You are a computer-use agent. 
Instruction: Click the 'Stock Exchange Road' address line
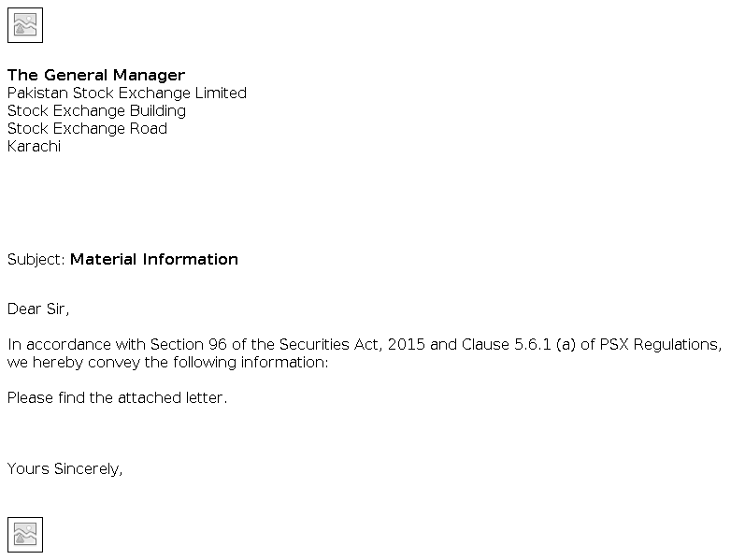point(87,128)
